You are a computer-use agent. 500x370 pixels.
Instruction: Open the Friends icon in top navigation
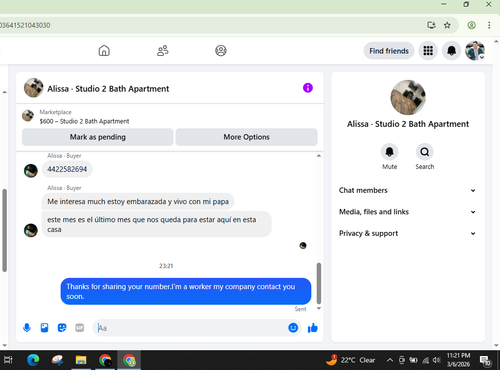163,51
